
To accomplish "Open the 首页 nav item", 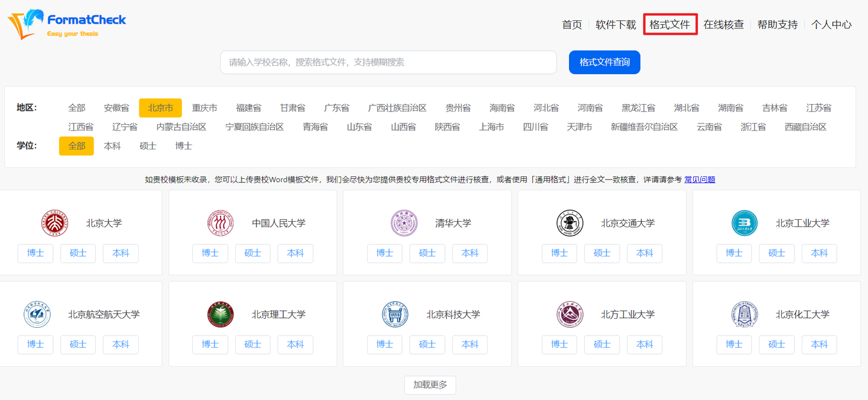I will 572,25.
